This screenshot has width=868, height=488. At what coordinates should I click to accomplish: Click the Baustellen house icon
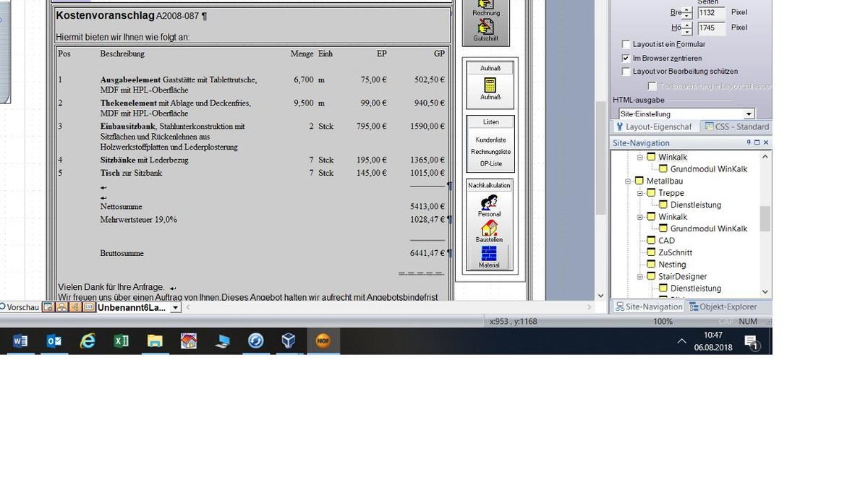[489, 229]
